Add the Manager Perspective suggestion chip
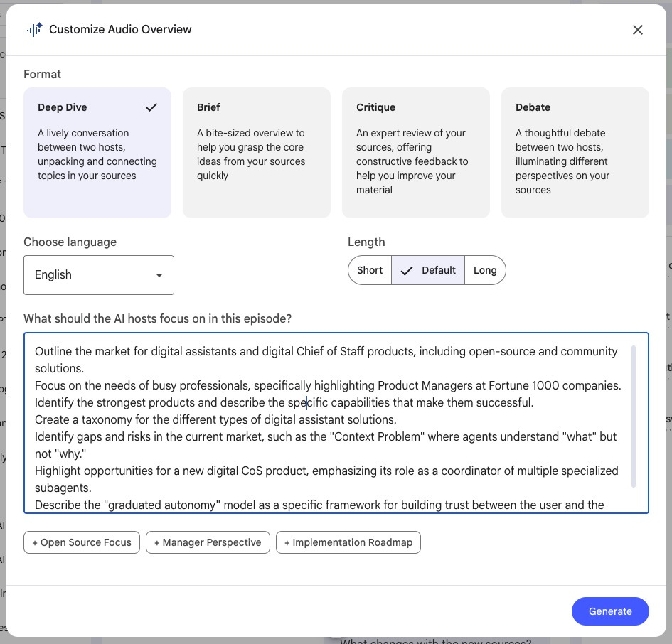 coord(208,542)
